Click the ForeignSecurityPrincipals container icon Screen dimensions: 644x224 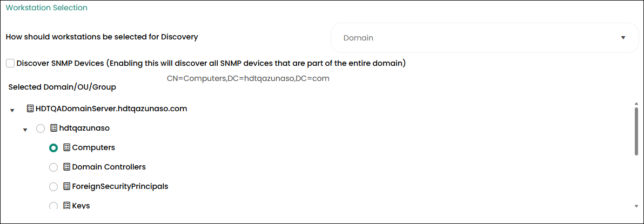(x=67, y=186)
